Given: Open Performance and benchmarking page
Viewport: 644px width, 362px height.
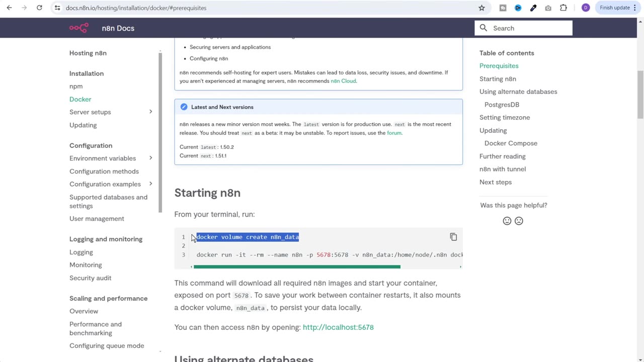Looking at the screenshot, I should pyautogui.click(x=96, y=328).
